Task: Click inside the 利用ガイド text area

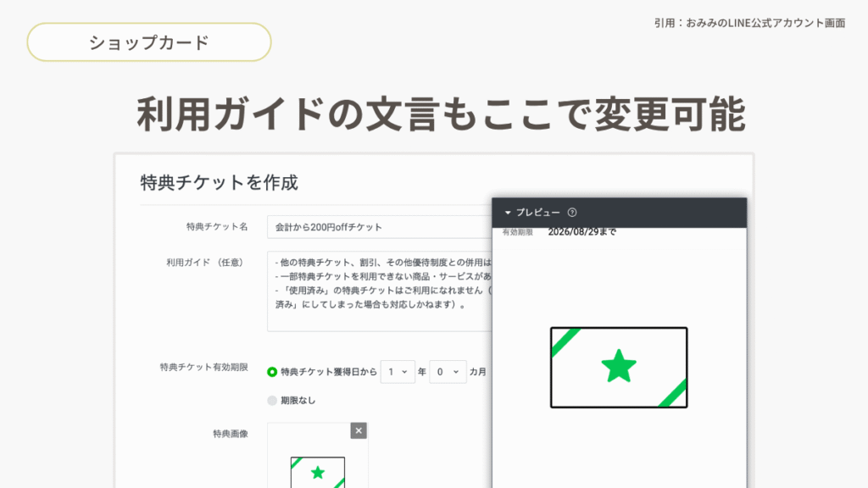Action: (379, 291)
